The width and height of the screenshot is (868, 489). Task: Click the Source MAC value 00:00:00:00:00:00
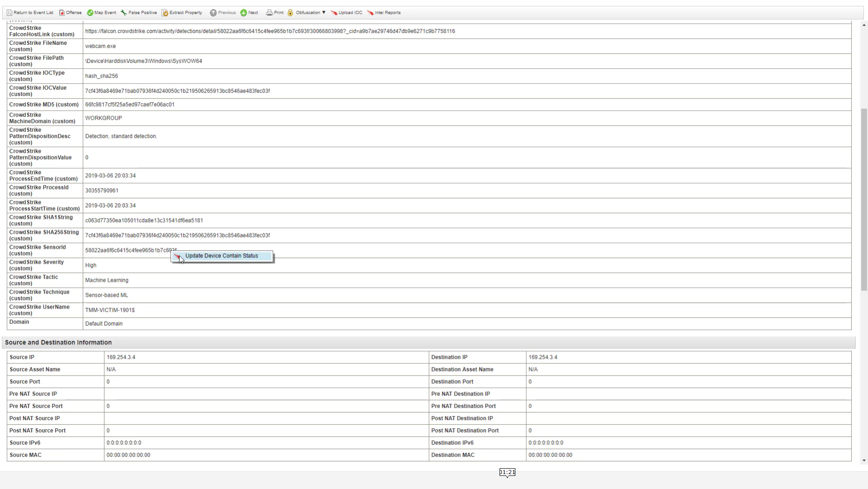tap(128, 455)
